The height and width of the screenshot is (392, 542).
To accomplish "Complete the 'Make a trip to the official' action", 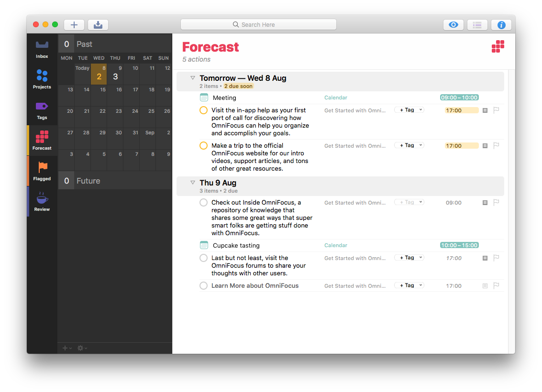I will coord(203,146).
